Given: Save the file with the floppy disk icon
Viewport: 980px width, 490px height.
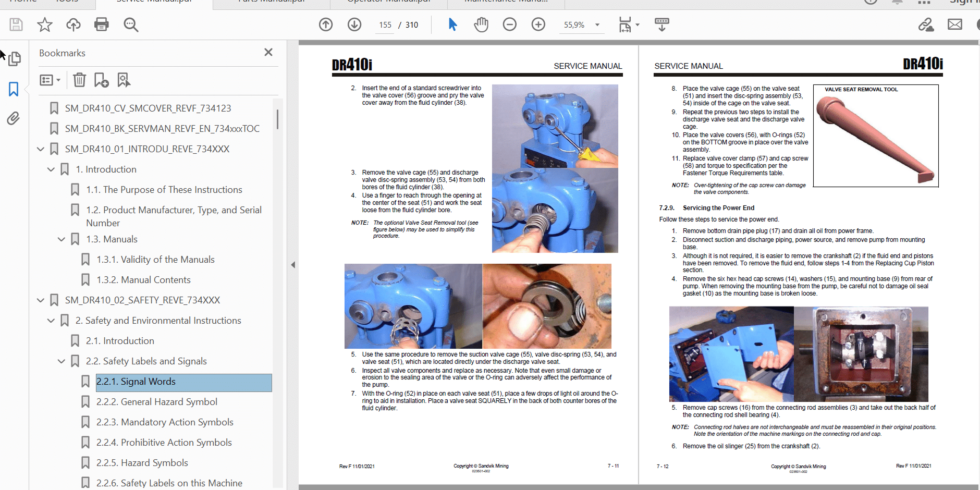Looking at the screenshot, I should [16, 24].
